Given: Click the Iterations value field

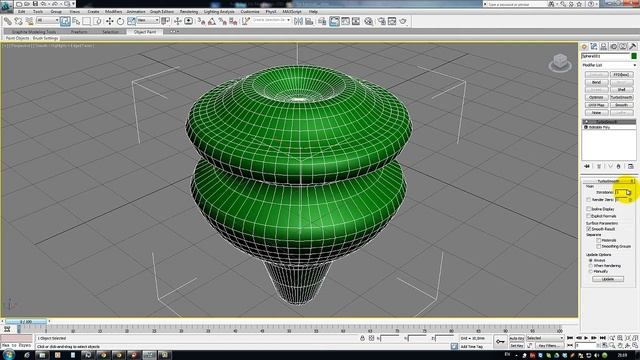Looking at the screenshot, I should click(620, 192).
